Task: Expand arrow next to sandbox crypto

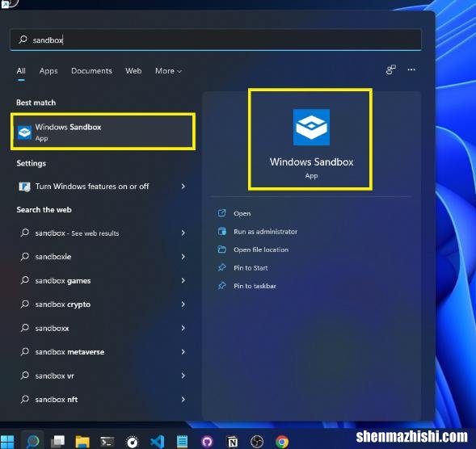Action: (x=183, y=304)
